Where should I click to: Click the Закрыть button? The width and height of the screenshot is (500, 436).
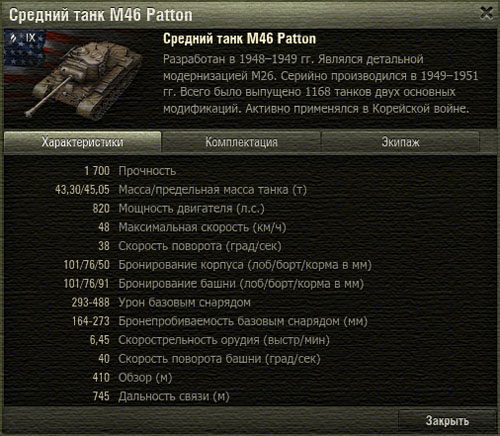click(x=447, y=421)
